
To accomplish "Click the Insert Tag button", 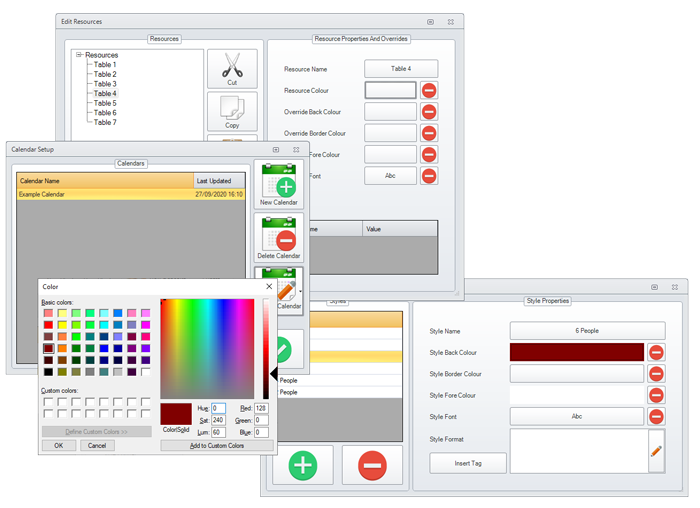I will pos(468,463).
